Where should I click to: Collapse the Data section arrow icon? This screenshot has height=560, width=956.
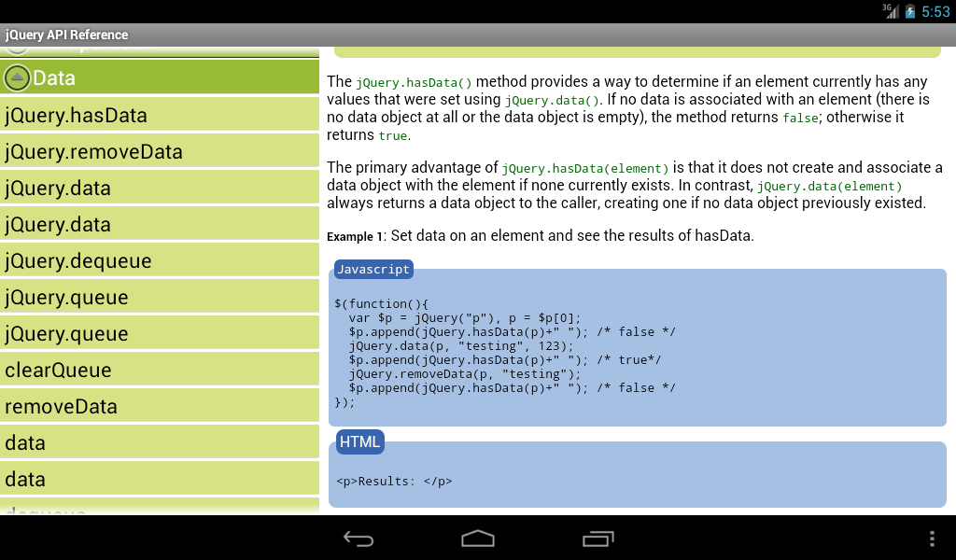tap(17, 77)
